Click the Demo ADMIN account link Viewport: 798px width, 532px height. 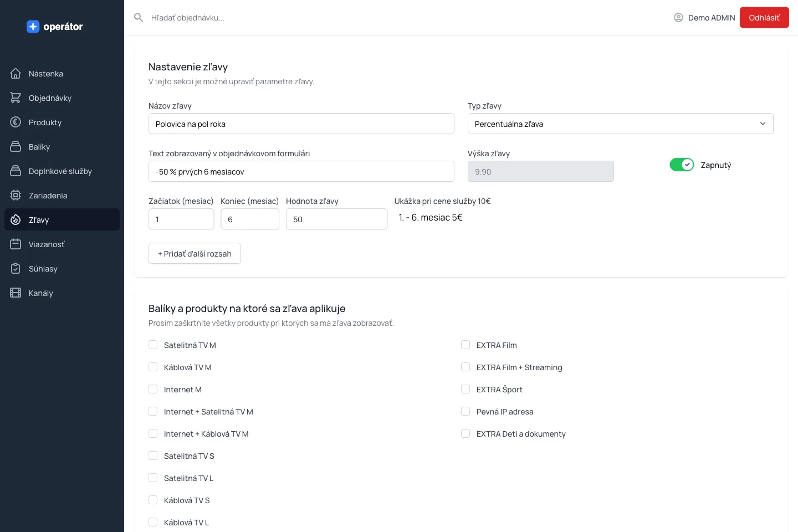click(x=704, y=18)
